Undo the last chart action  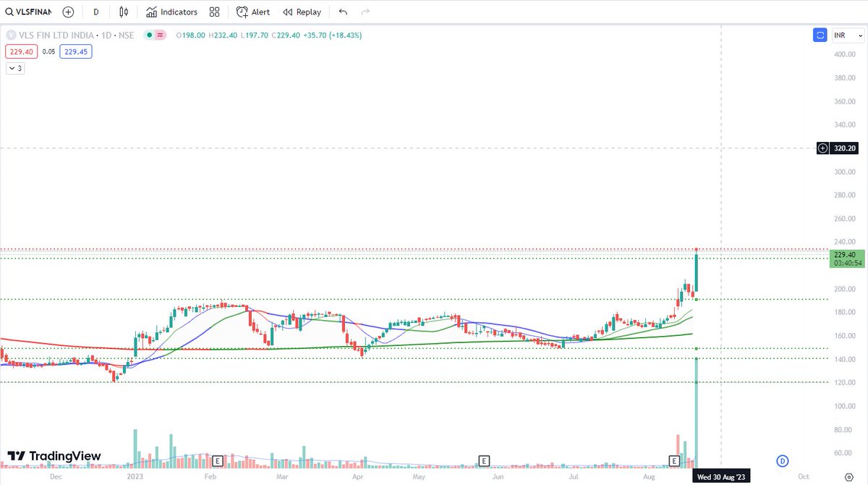pos(343,12)
